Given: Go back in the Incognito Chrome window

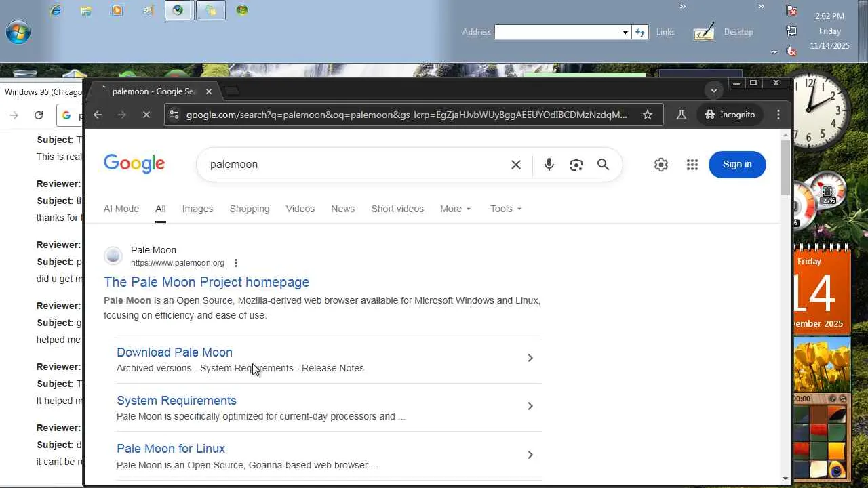Looking at the screenshot, I should point(98,115).
